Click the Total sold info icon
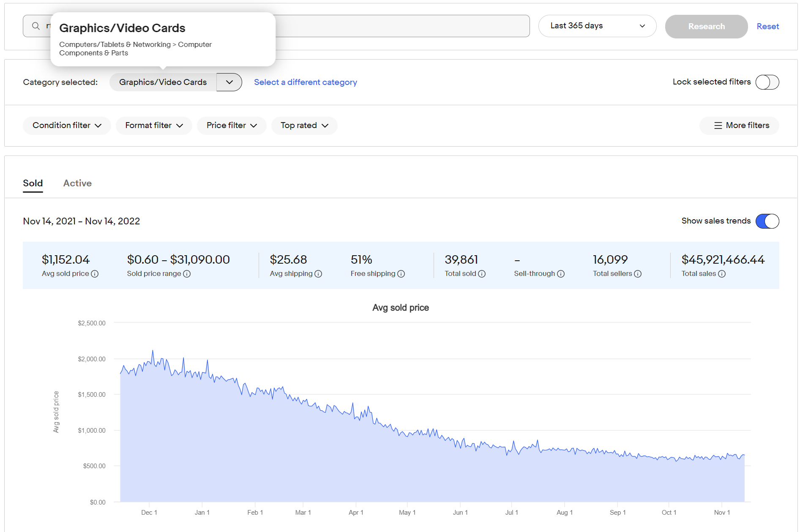This screenshot has width=800, height=532. click(482, 274)
